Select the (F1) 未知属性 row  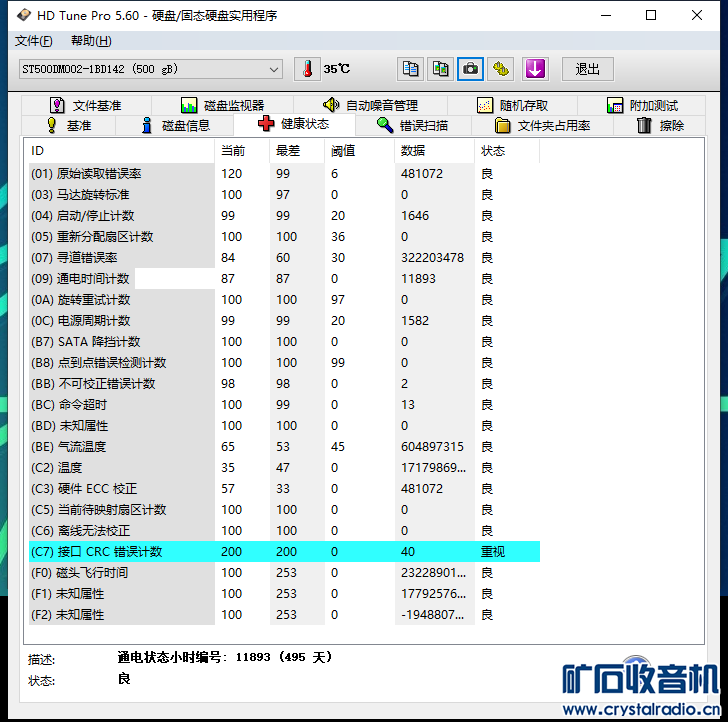pyautogui.click(x=284, y=594)
